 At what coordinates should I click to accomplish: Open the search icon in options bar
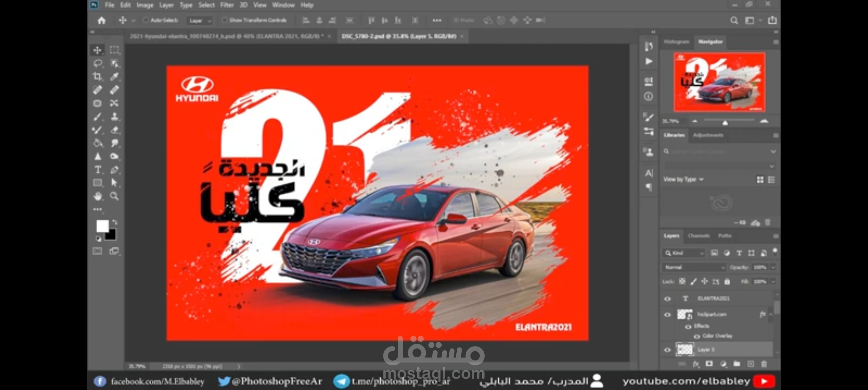point(734,20)
